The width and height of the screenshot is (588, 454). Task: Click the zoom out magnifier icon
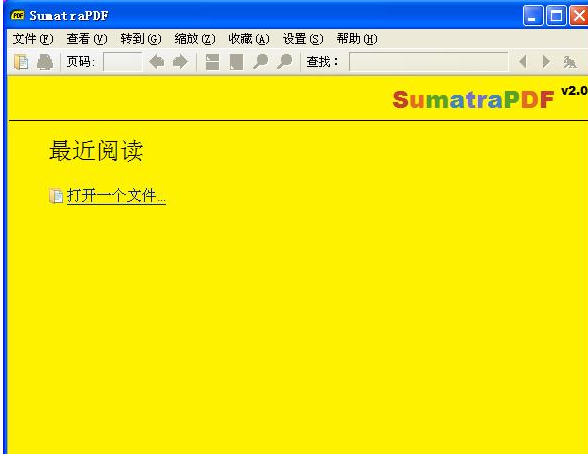261,62
